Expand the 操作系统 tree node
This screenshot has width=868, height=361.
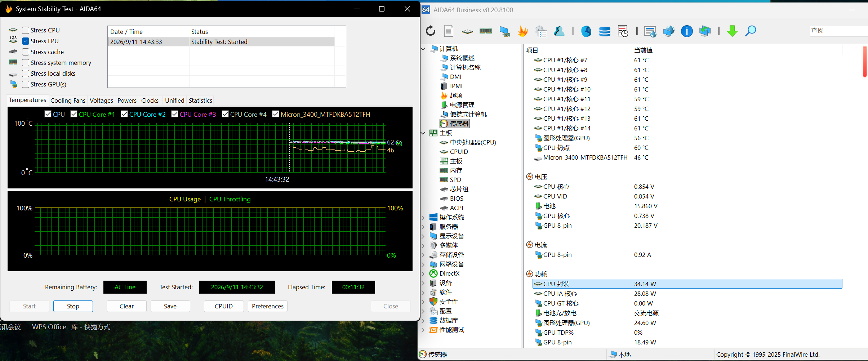click(423, 217)
